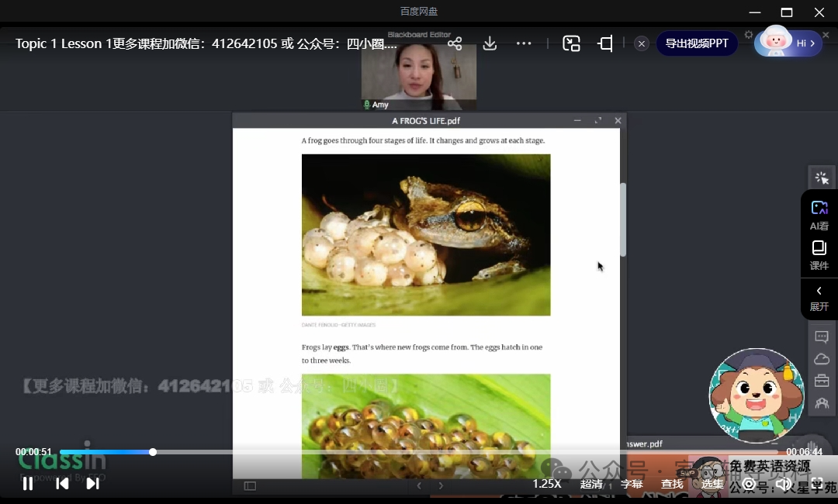Close the 百度网盘 window

pyautogui.click(x=819, y=12)
